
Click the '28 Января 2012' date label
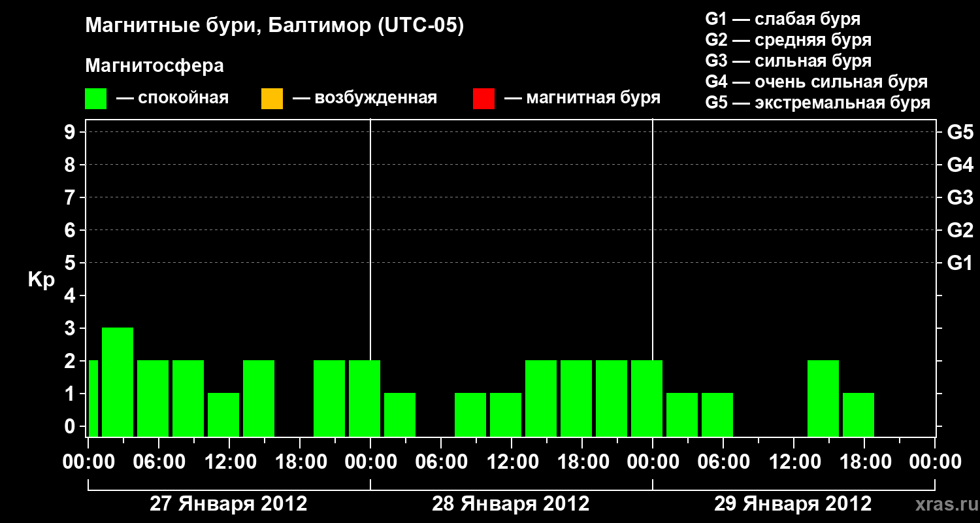coord(511,504)
